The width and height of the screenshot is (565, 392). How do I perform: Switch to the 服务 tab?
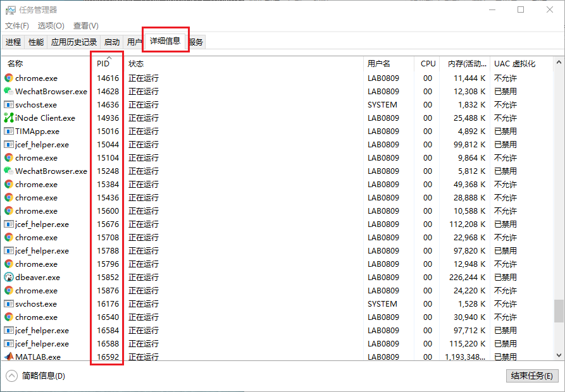196,42
